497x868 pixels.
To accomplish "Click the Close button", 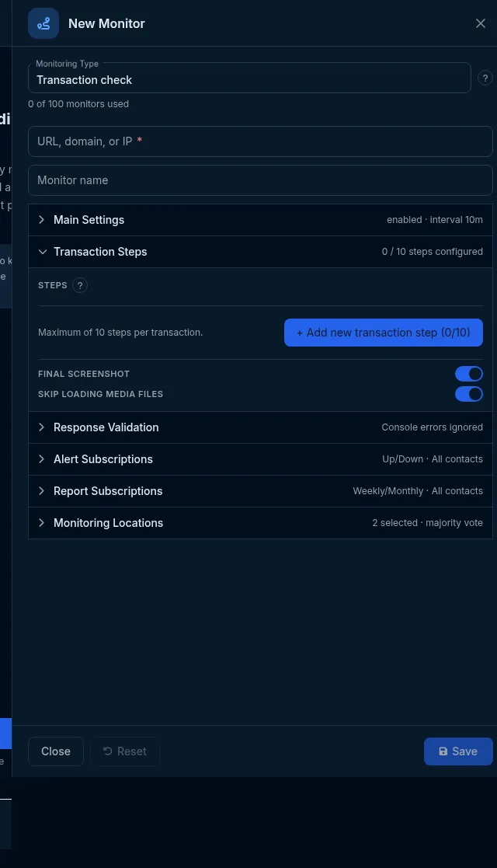I will pyautogui.click(x=56, y=751).
